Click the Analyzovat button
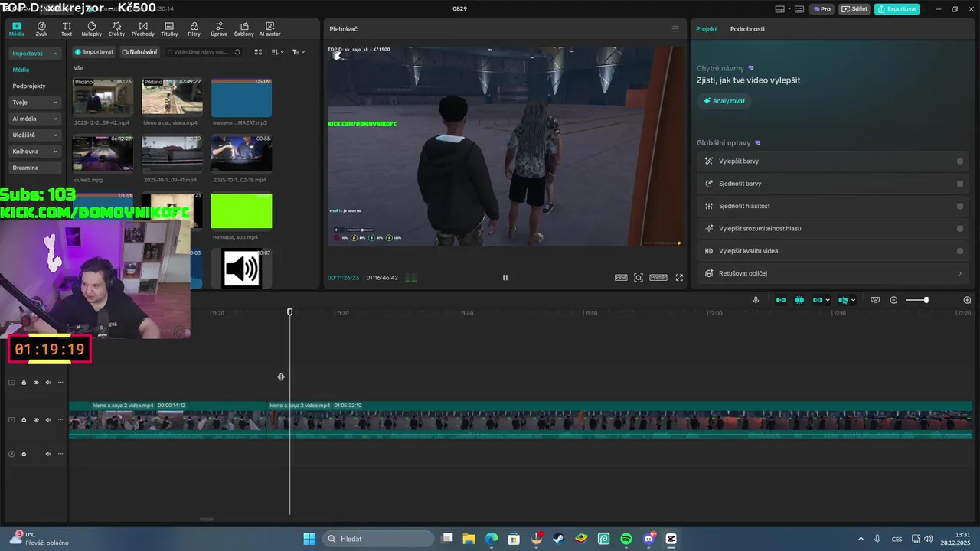 pyautogui.click(x=724, y=101)
